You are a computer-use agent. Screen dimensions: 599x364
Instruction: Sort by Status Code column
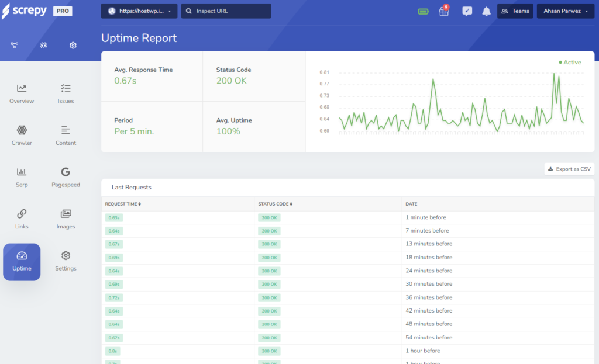pyautogui.click(x=275, y=204)
